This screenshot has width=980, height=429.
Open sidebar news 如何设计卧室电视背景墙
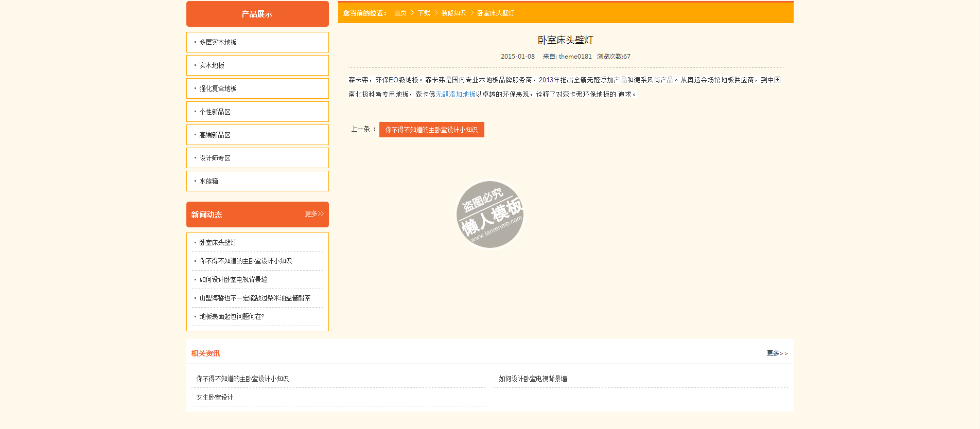coord(233,279)
